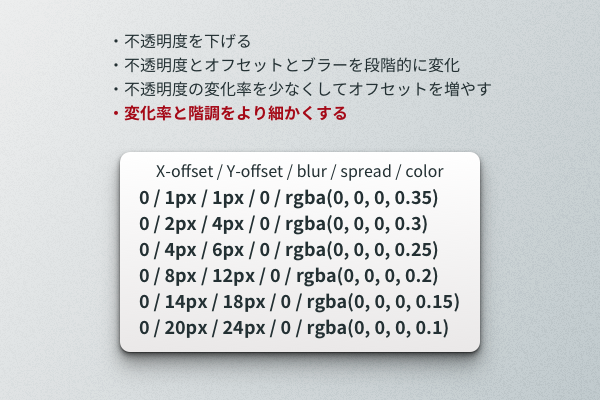Select shadow row with rgba(0, 0, 0, 0.25)
The image size is (600, 400).
(289, 250)
